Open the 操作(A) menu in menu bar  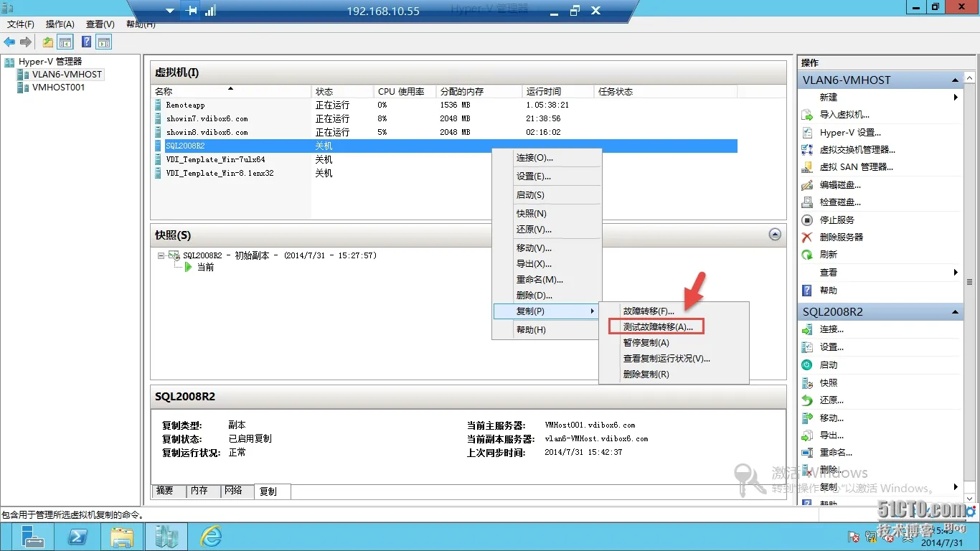coord(60,24)
